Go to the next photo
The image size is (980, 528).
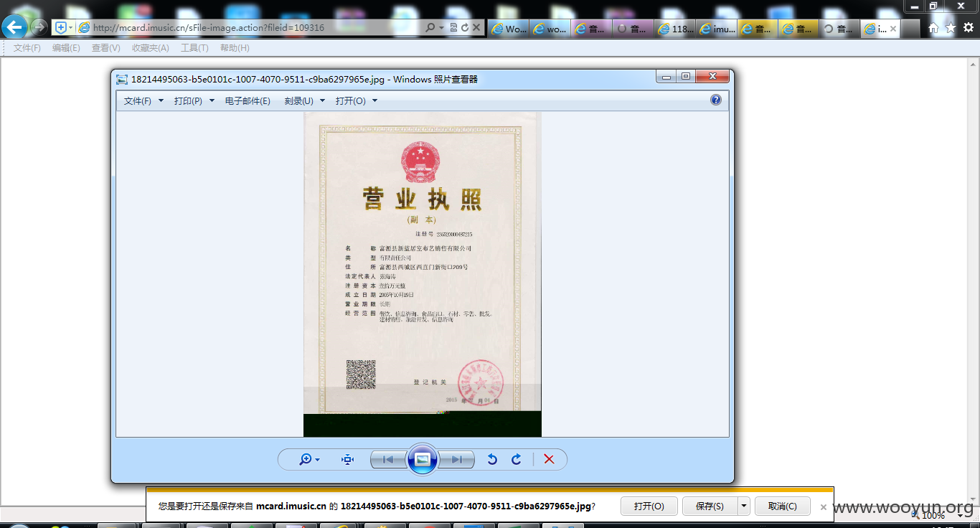tap(457, 459)
